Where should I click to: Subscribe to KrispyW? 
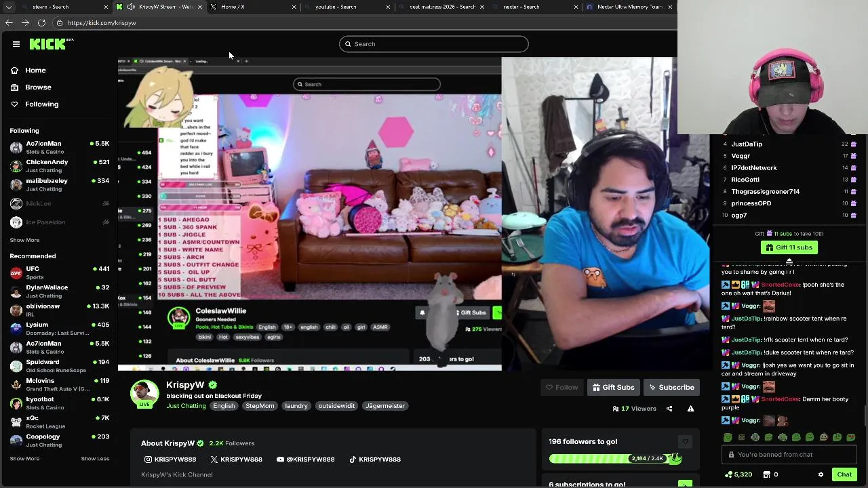[x=671, y=388]
